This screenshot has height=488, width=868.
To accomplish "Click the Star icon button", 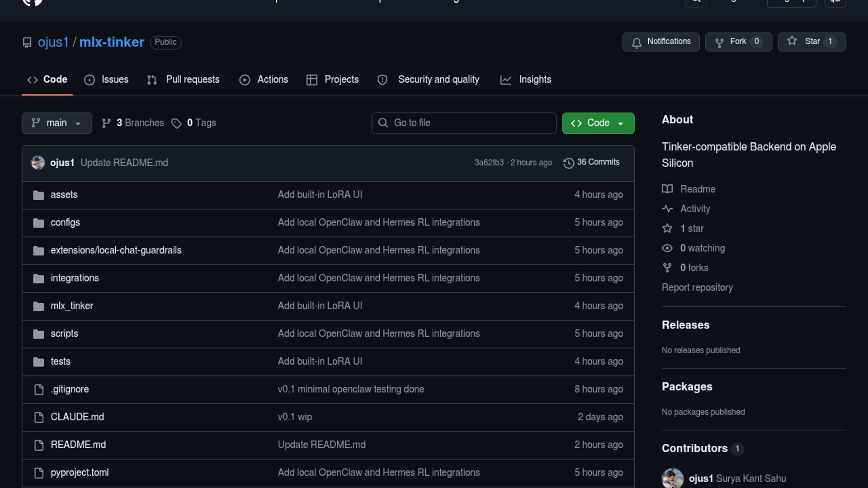I will coord(792,41).
